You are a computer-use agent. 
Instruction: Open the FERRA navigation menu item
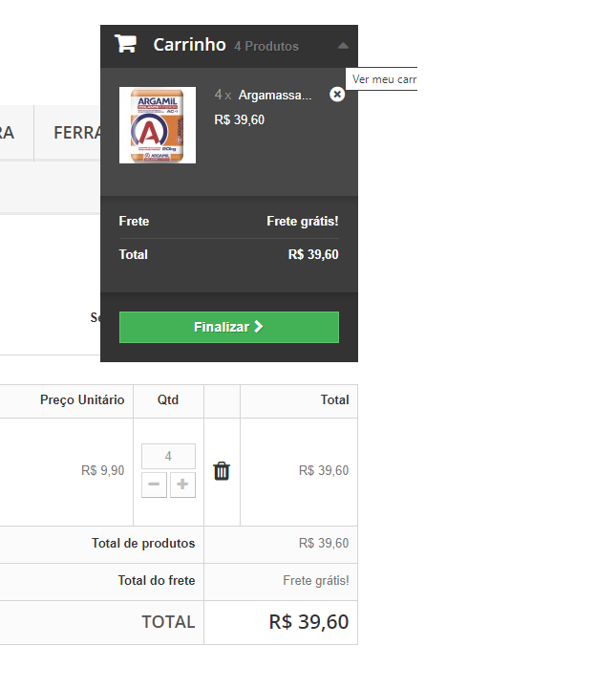pos(77,132)
